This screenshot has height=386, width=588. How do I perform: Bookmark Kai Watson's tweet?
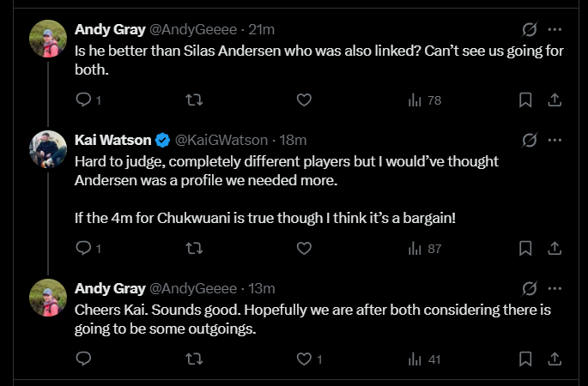[x=525, y=249]
